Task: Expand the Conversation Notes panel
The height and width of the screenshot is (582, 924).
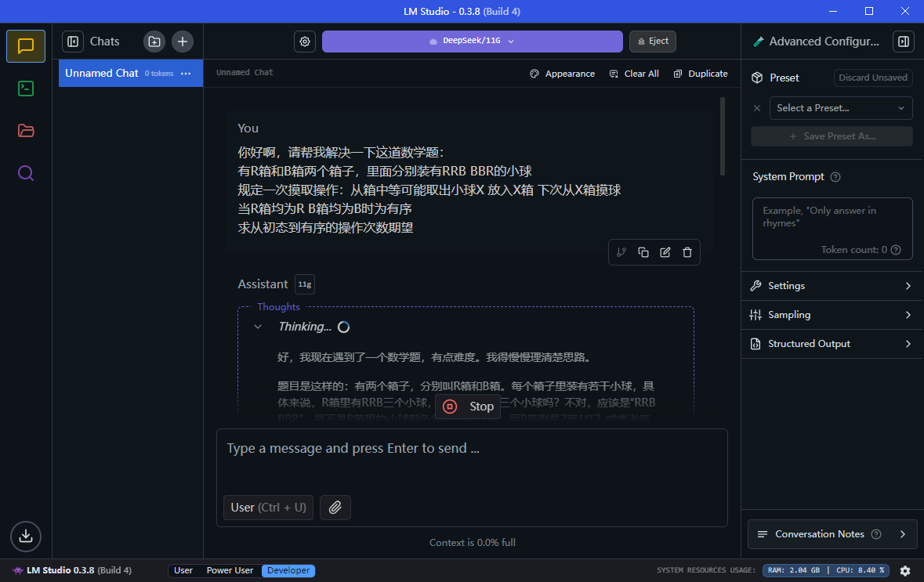Action: (x=832, y=534)
